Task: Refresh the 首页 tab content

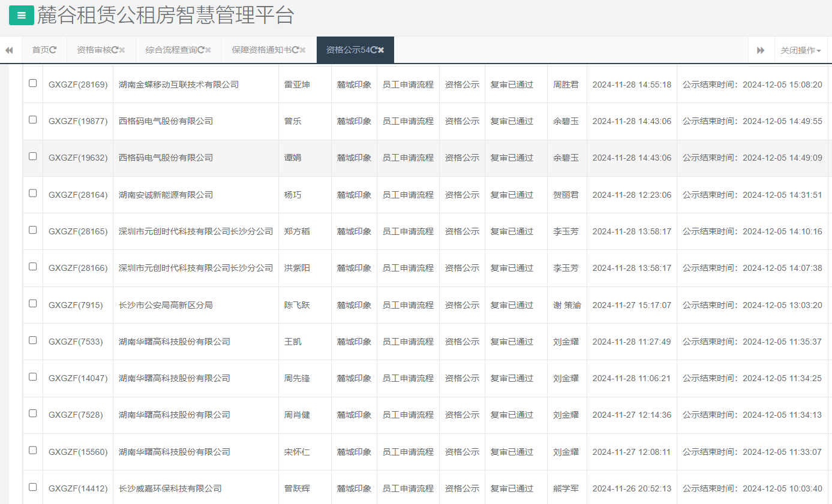Action: (54, 50)
